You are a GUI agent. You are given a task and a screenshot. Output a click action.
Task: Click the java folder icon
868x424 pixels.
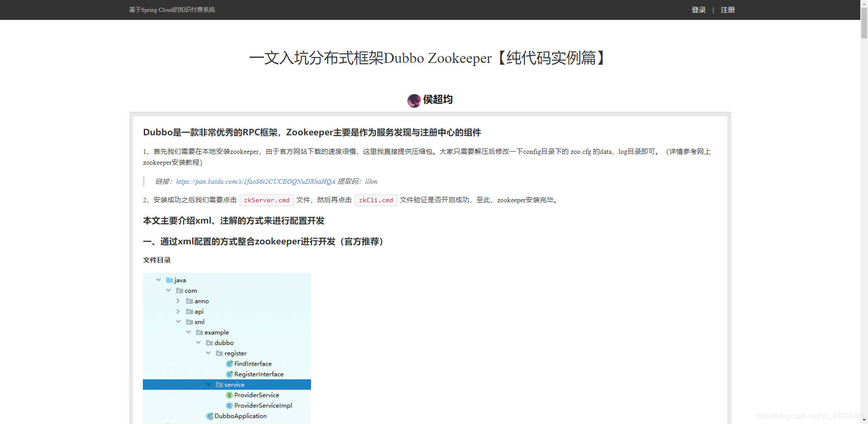point(170,280)
